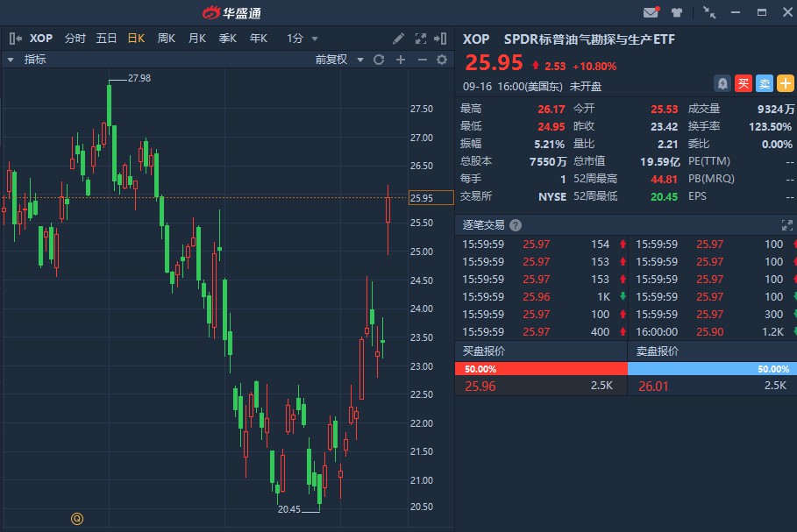This screenshot has height=532, width=797.
Task: Click the 25.95 price axis label
Action: [x=431, y=198]
